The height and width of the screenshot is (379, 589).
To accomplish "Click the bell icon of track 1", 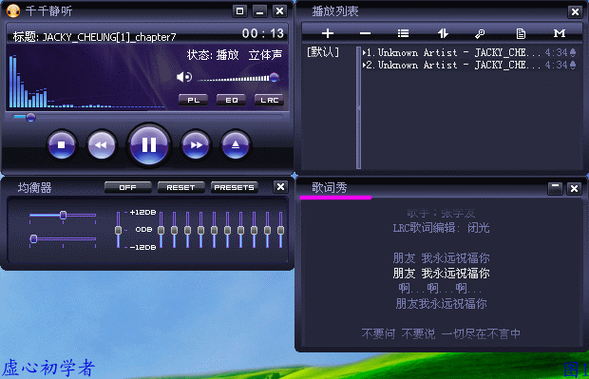I will click(x=573, y=53).
